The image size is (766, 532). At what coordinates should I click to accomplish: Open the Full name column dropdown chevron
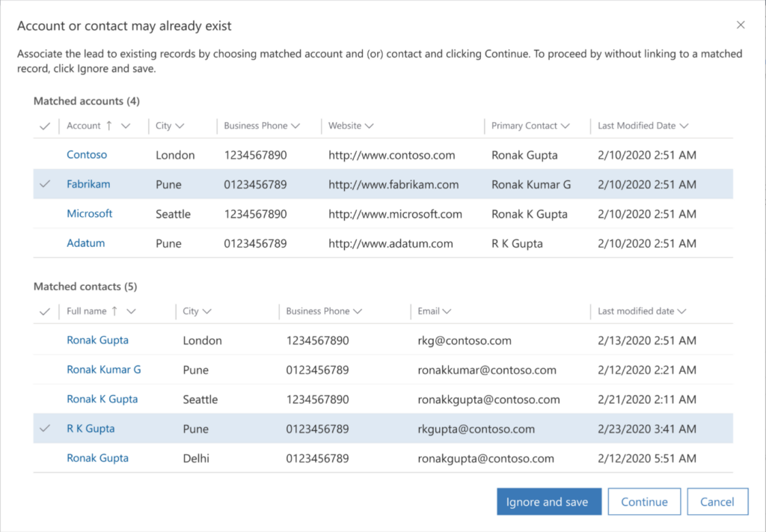coord(131,312)
